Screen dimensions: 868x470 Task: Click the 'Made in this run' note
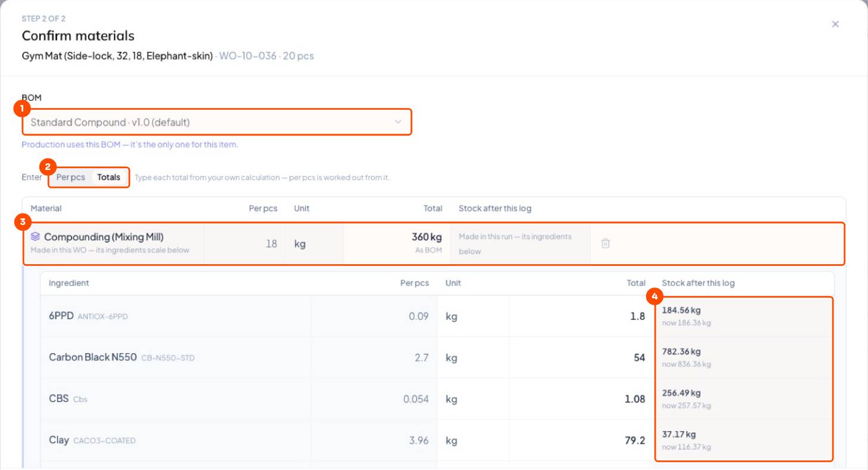515,243
